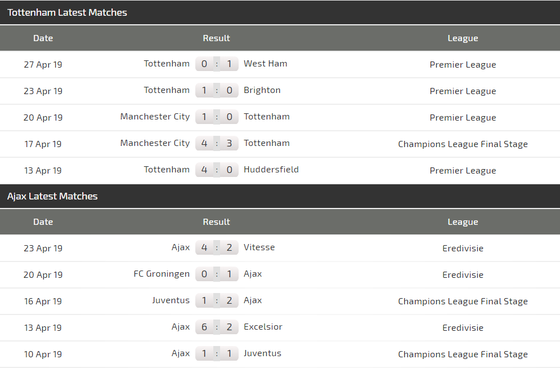
Task: Open Vitesse team link
Action: (x=259, y=247)
